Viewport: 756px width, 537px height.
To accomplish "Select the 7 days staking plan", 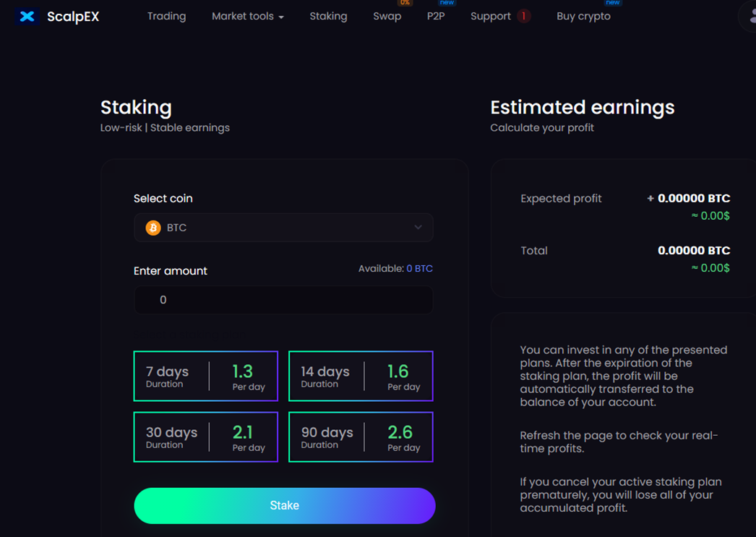I will coord(206,376).
